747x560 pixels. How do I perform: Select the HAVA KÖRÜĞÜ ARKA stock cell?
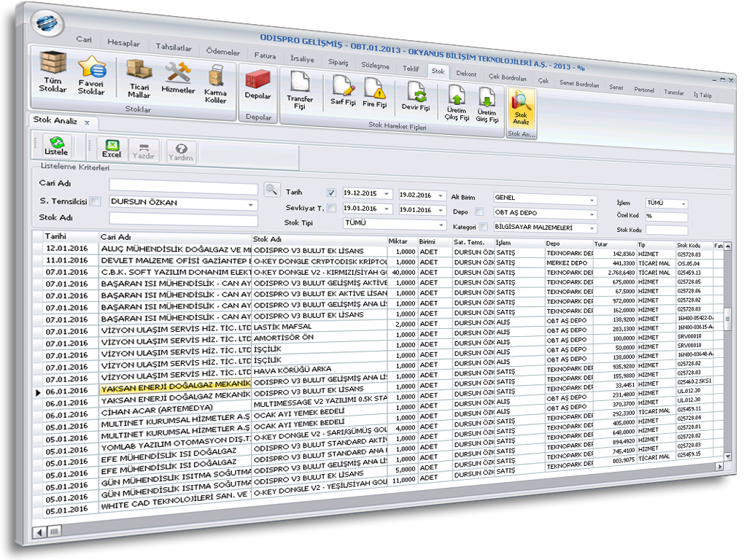(x=320, y=370)
